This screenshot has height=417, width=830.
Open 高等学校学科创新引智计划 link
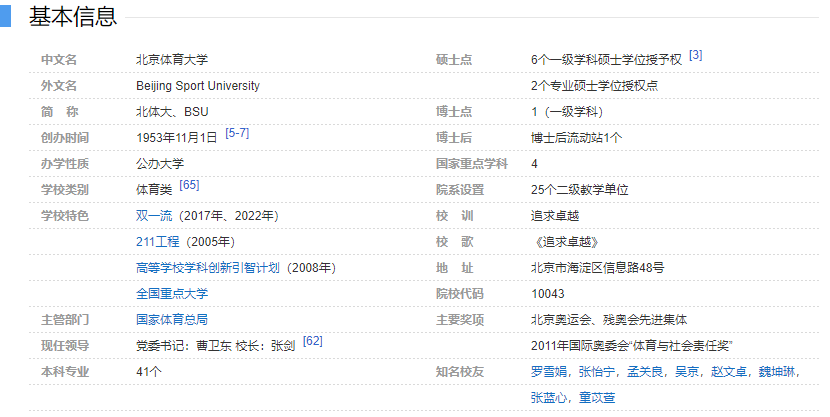point(210,267)
